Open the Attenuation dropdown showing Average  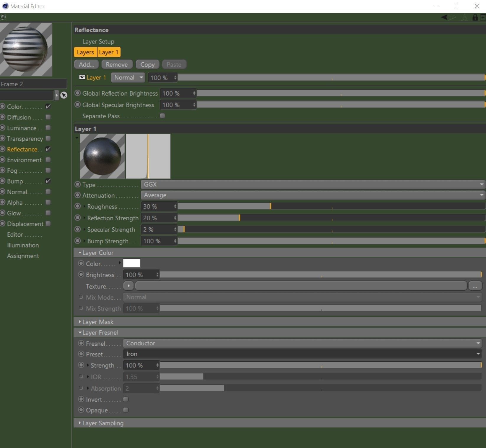click(313, 195)
